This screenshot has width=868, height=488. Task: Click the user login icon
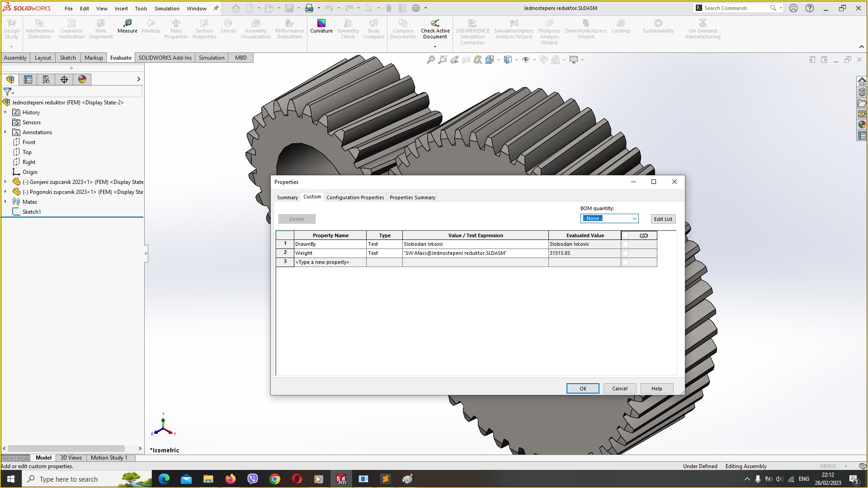tap(793, 8)
